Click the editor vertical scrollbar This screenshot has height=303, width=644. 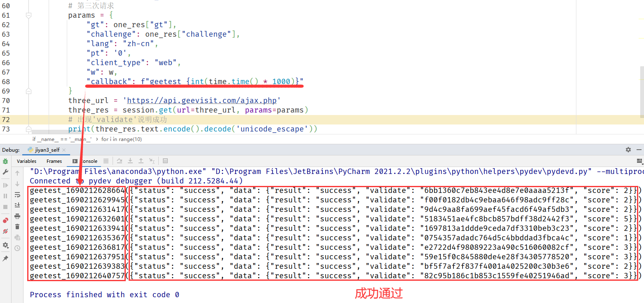tap(641, 82)
